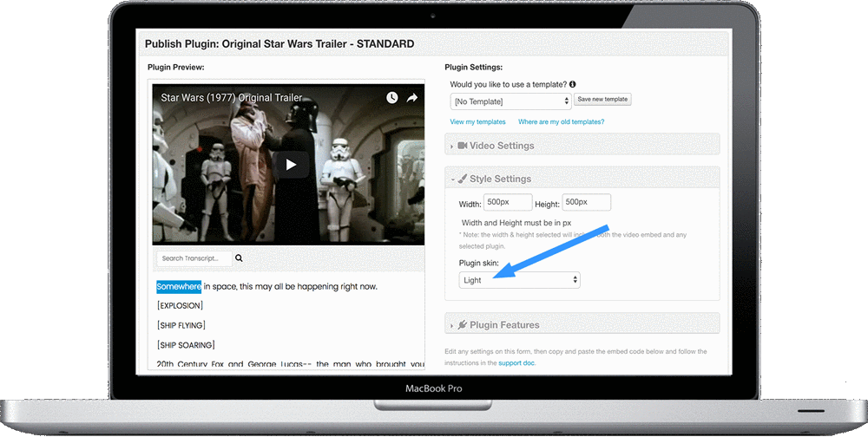The height and width of the screenshot is (437, 868).
Task: Expand the Video Settings section
Action: click(582, 146)
